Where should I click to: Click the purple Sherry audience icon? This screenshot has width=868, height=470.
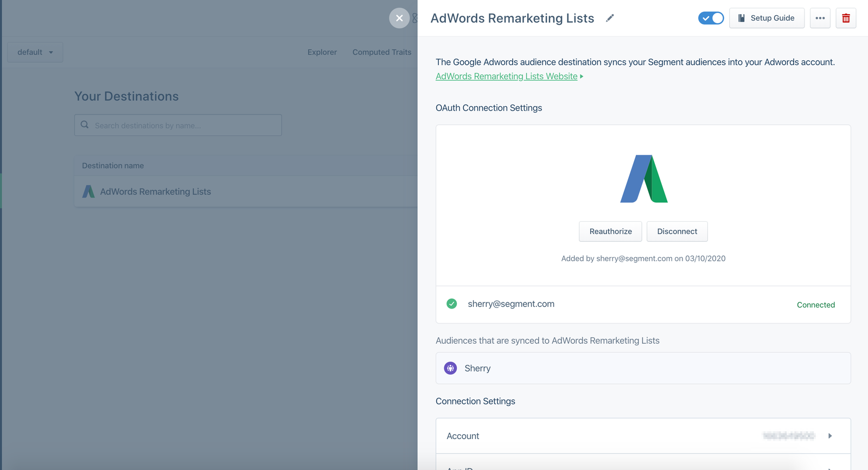click(450, 368)
